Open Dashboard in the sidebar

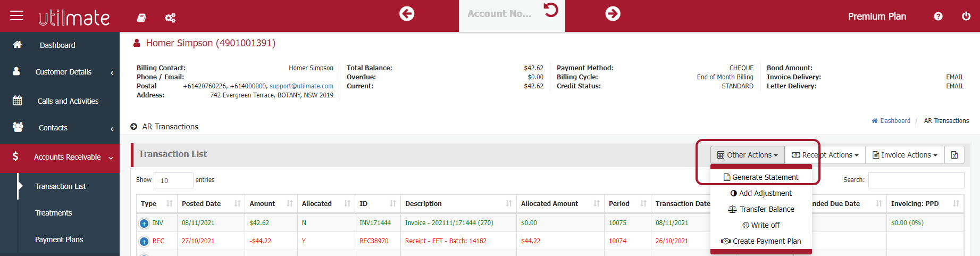point(57,45)
